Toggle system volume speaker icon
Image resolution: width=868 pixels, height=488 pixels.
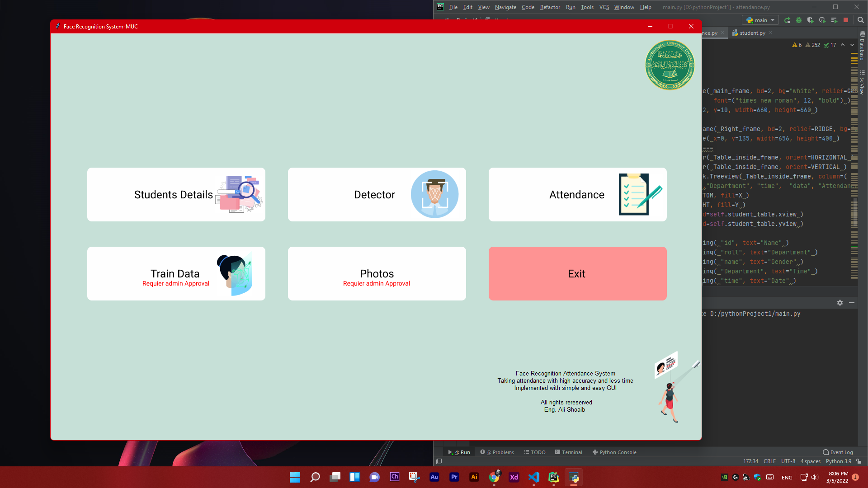coord(814,477)
